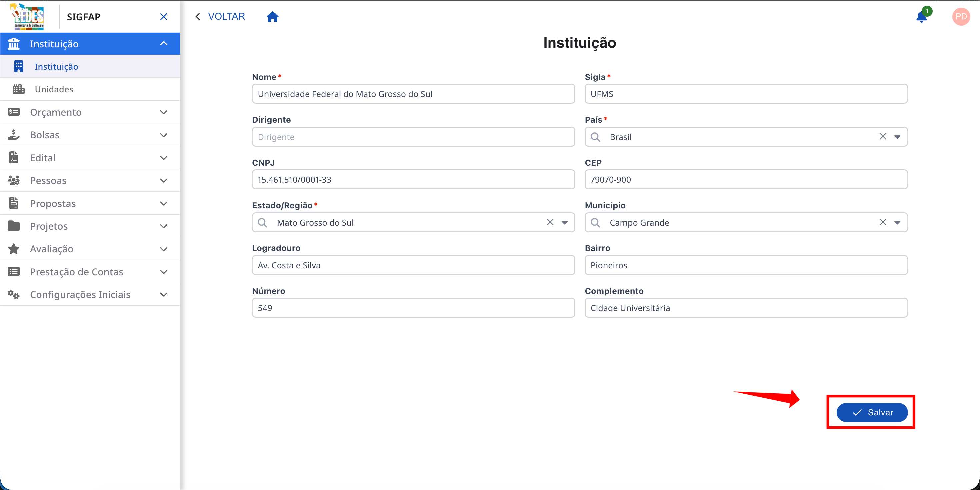Open the Município dropdown arrow

897,223
